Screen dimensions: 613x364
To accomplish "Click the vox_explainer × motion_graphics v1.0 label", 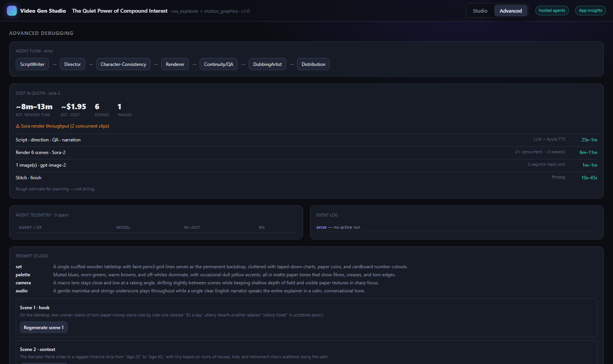I will point(210,11).
